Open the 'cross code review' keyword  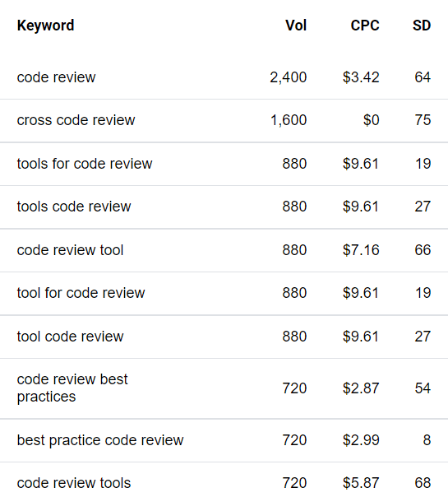[76, 120]
